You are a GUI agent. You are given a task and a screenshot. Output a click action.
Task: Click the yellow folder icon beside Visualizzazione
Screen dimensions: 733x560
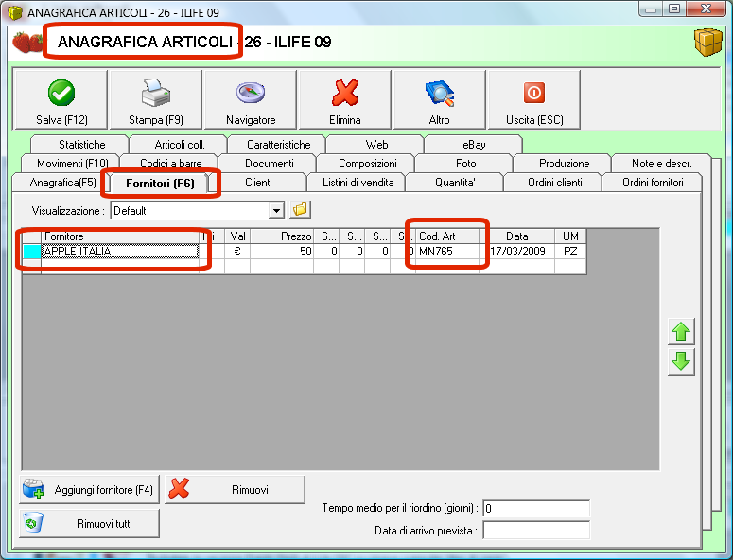300,209
